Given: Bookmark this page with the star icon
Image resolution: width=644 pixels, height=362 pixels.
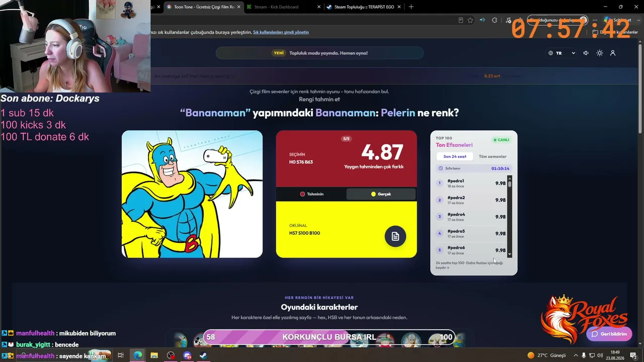Looking at the screenshot, I should tap(470, 20).
